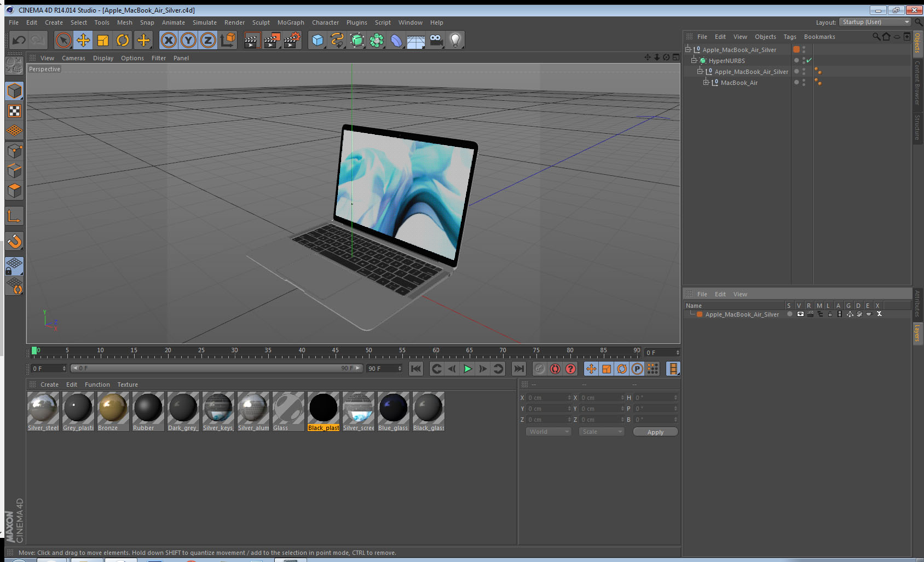Open the Objects menu in Object Manager

click(x=765, y=37)
